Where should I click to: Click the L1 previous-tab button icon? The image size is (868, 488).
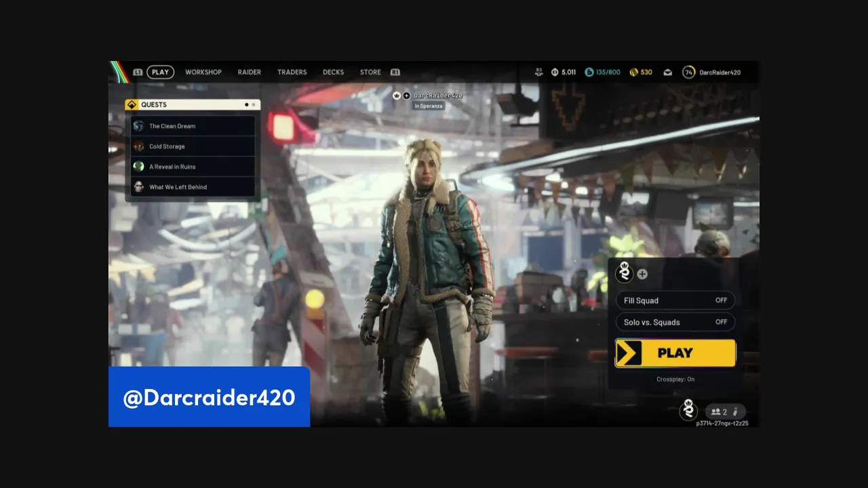[x=138, y=72]
